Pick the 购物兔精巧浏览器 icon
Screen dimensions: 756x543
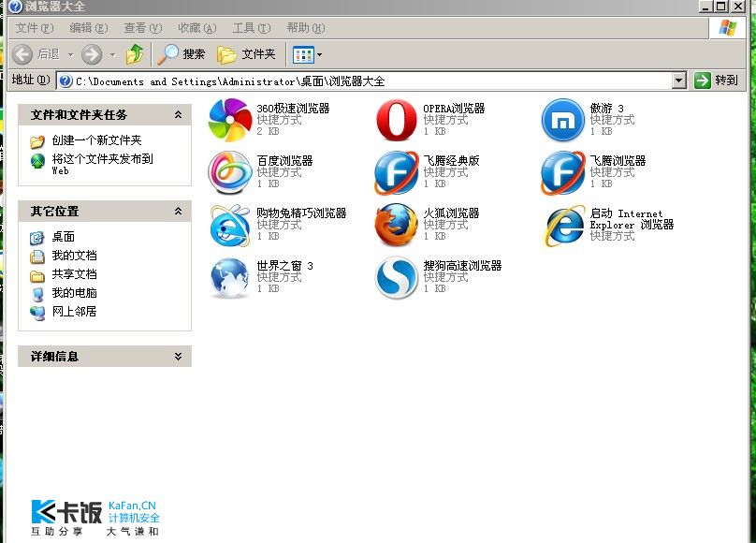(230, 226)
